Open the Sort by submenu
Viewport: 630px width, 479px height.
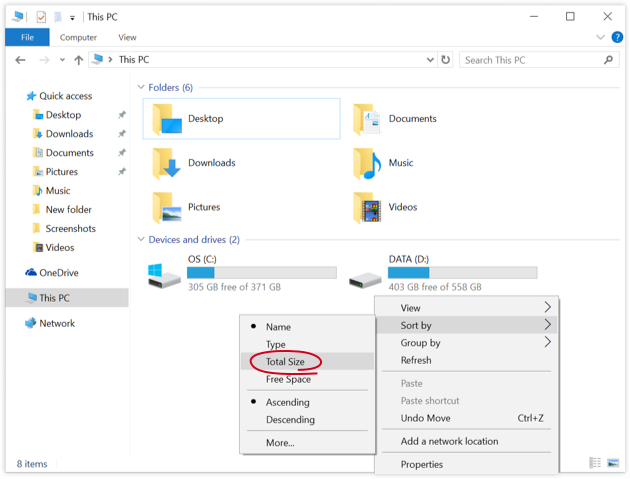pyautogui.click(x=466, y=325)
